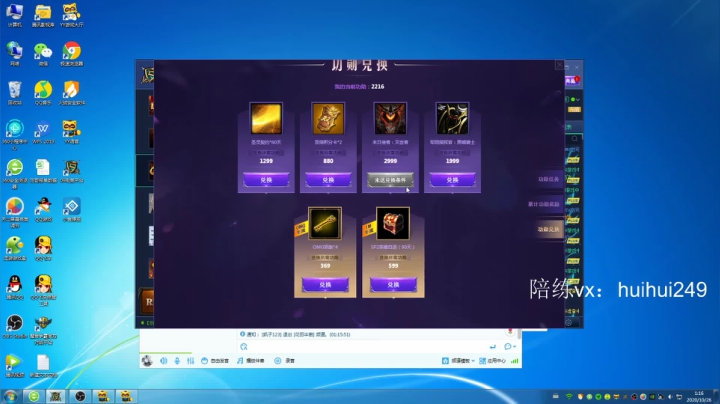Viewport: 720px width, 404px height.
Task: Open the channel template dropdown
Action: click(x=458, y=361)
